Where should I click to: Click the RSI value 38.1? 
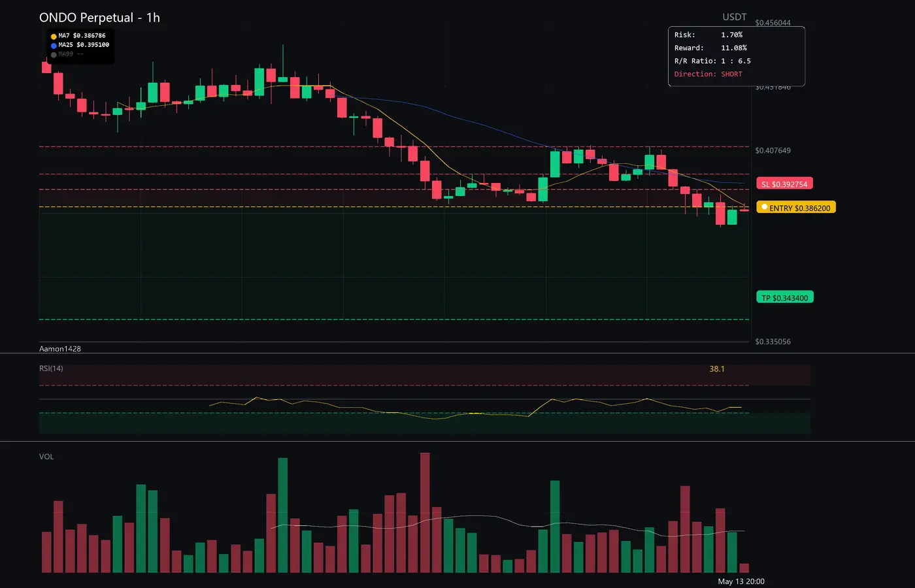point(717,369)
